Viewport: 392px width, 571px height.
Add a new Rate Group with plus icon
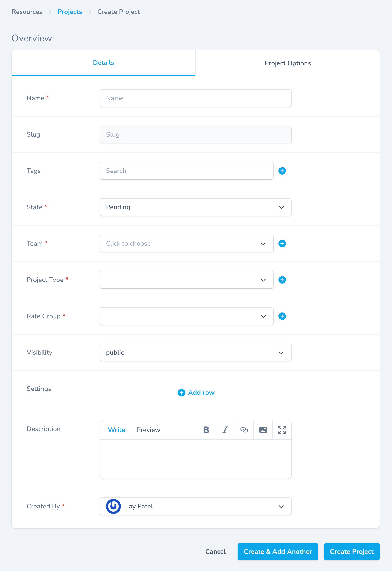[x=282, y=316]
